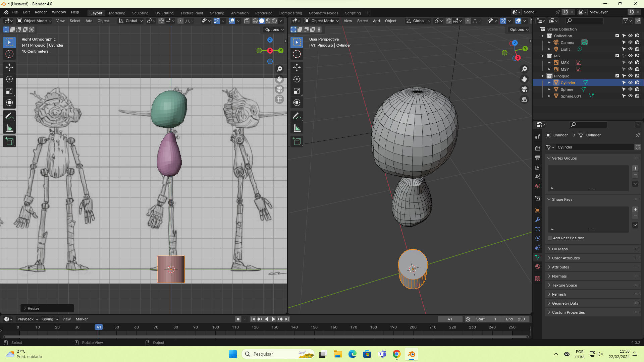This screenshot has width=644, height=362.
Task: Switch to the Sculpting workspace tab
Action: click(x=140, y=13)
